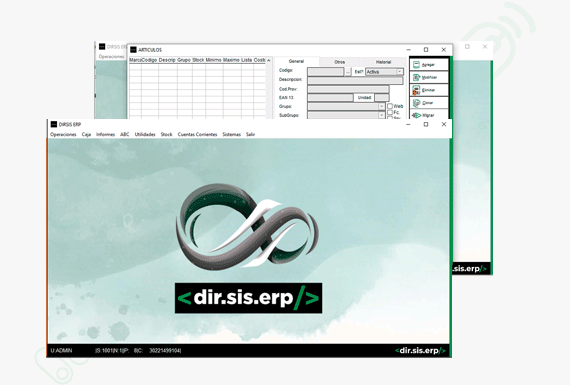Click the Agregar add-article icon
Viewport: 570px width, 385px height.
coord(417,65)
